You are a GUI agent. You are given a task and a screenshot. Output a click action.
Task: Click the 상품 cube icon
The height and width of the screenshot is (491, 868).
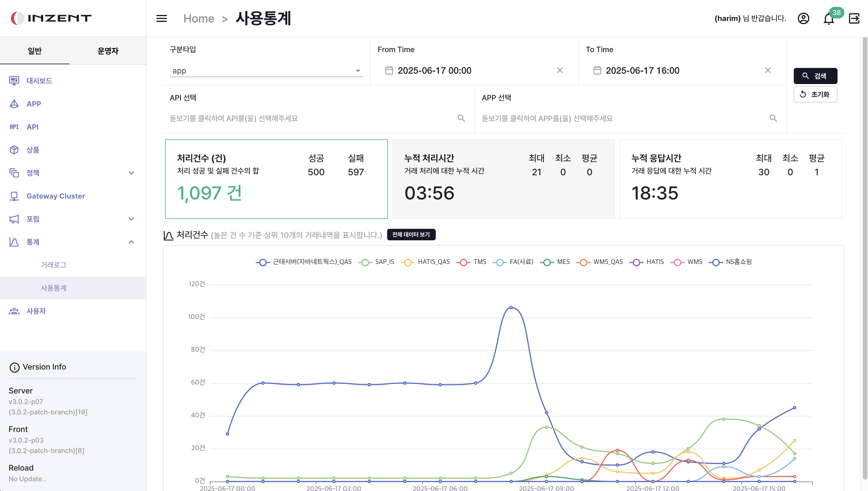14,150
